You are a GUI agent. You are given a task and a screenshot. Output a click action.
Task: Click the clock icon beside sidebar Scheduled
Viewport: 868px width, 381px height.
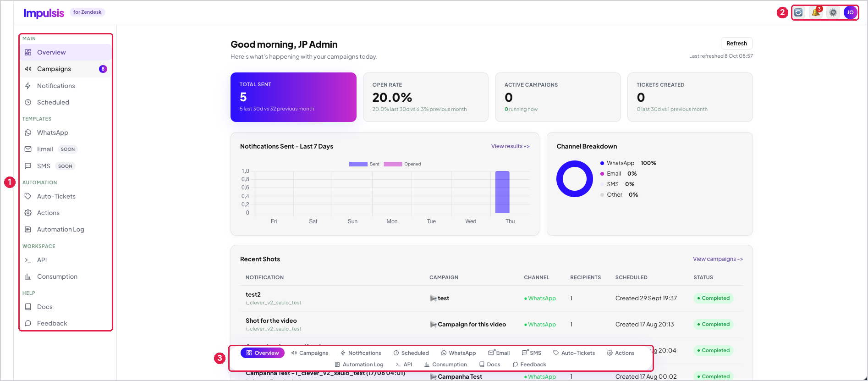[28, 102]
